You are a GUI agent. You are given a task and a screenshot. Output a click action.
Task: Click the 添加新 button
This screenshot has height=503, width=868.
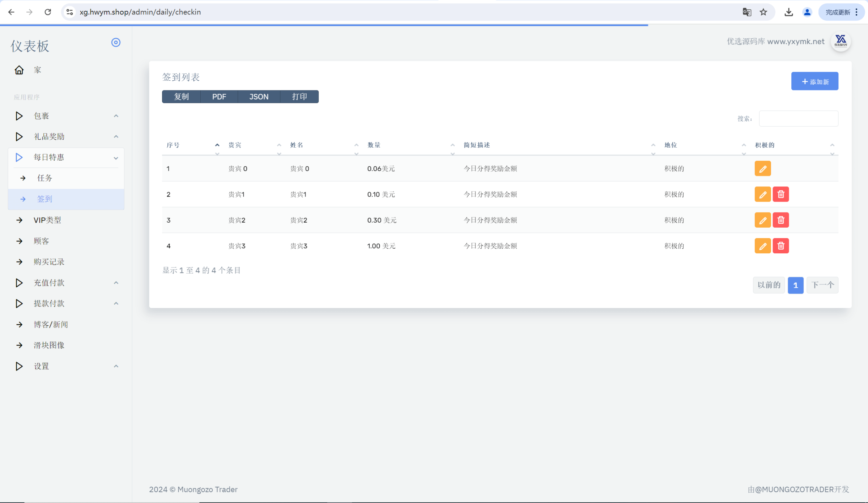pyautogui.click(x=814, y=81)
